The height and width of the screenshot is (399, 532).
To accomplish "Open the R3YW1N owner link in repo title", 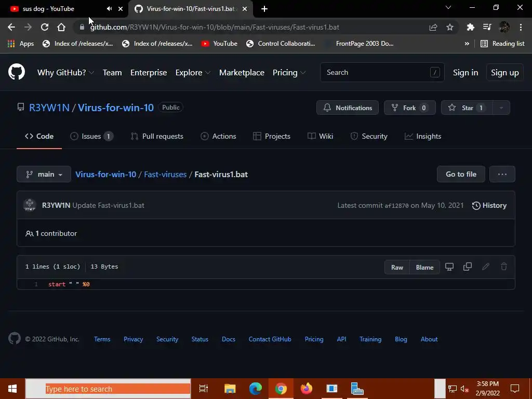I will click(x=49, y=108).
